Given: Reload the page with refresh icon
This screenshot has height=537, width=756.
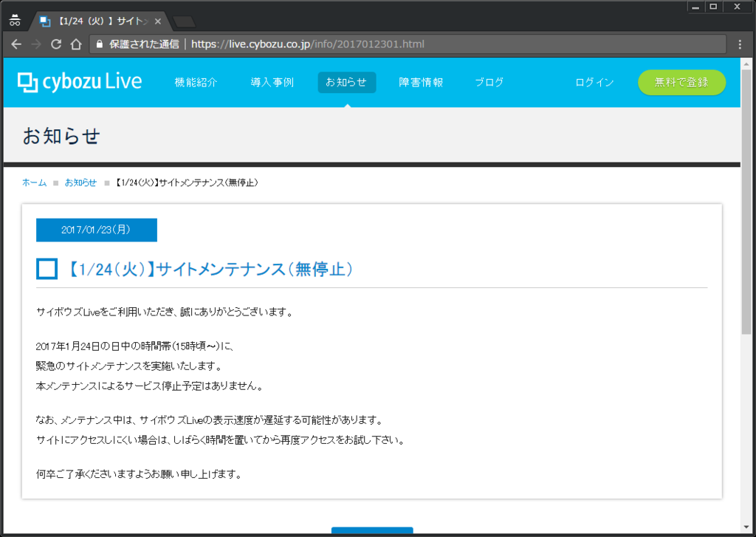Looking at the screenshot, I should [x=56, y=44].
